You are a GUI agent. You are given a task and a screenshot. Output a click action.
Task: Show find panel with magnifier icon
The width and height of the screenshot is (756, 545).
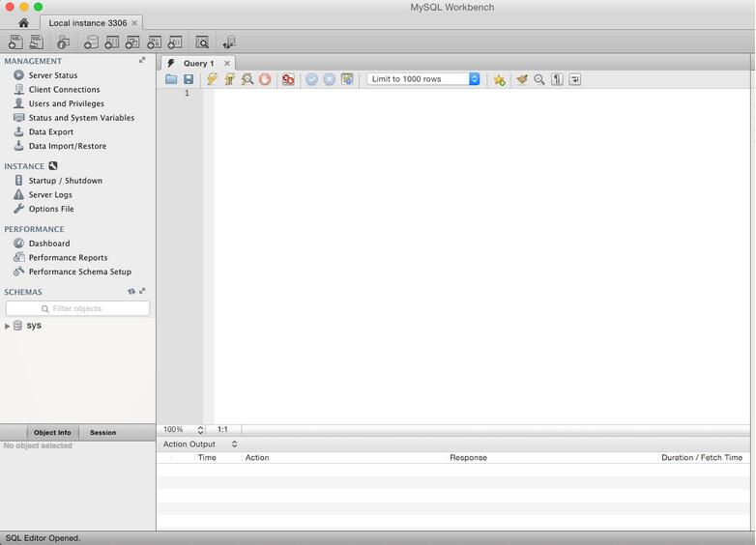click(x=539, y=79)
